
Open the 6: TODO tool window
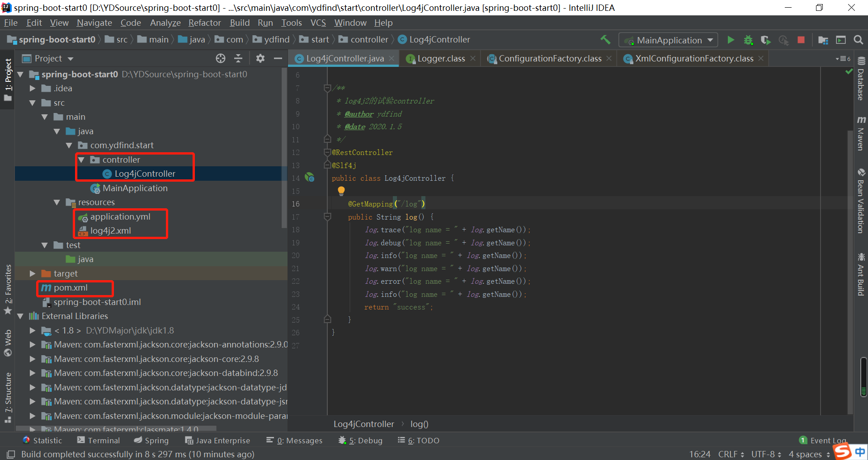pos(419,440)
